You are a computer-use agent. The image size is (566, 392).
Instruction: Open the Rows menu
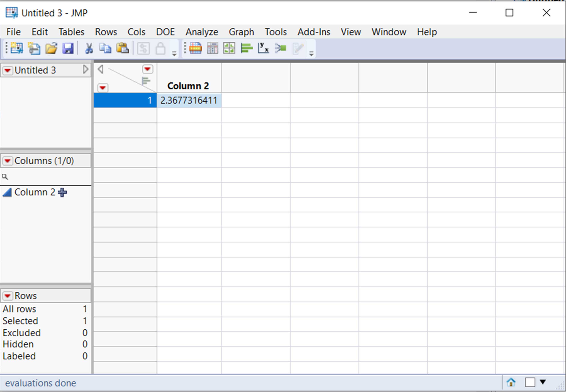point(106,32)
